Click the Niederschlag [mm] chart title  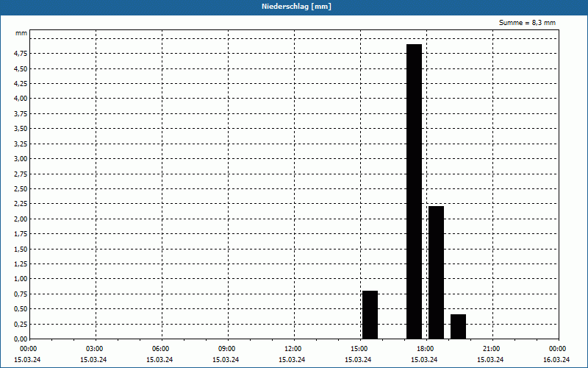296,7
